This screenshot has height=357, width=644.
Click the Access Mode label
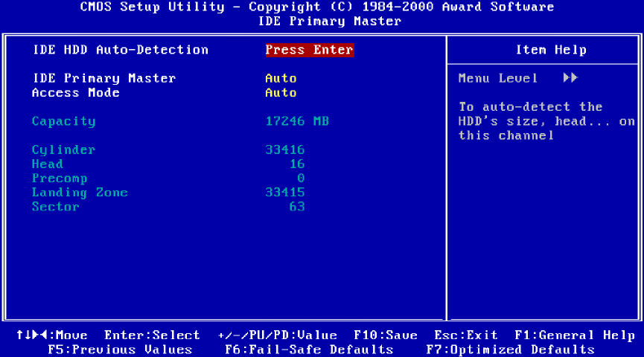tap(76, 93)
